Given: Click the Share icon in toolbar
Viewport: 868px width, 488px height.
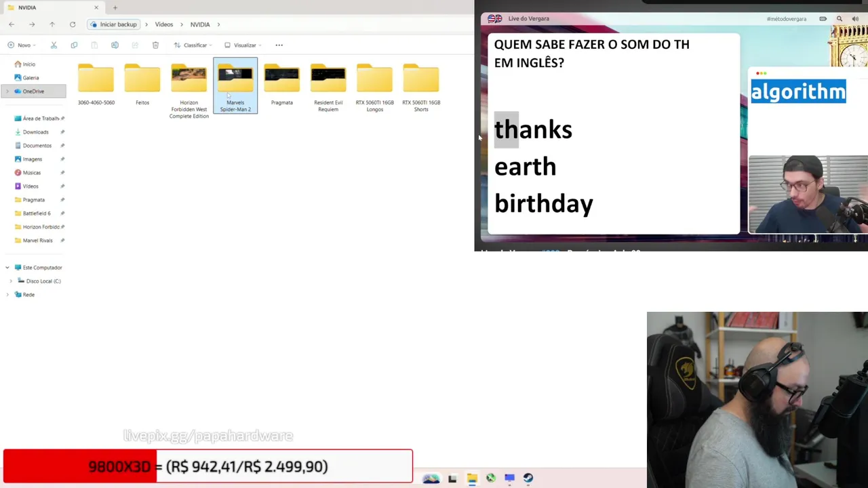Looking at the screenshot, I should coord(135,45).
